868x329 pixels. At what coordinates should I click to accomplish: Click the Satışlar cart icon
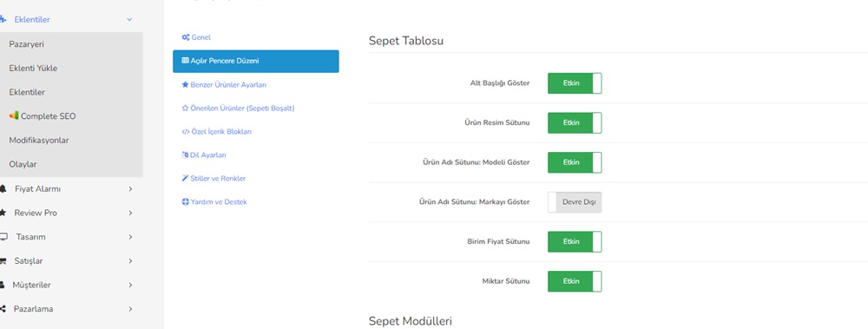3,261
